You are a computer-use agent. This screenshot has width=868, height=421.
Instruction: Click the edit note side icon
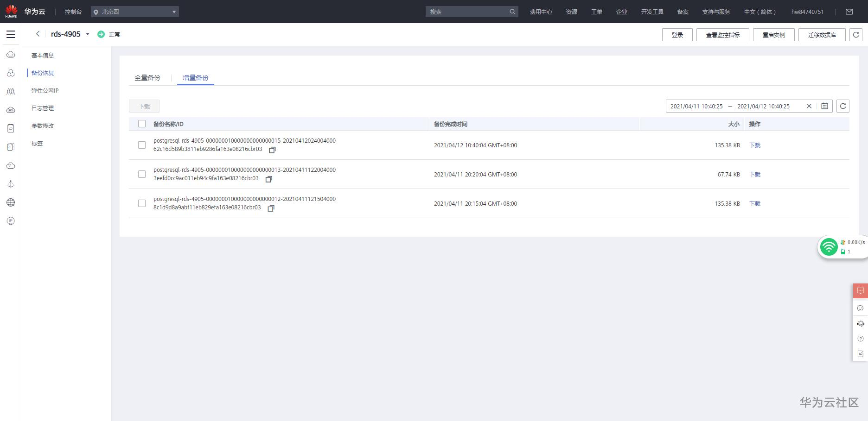click(861, 354)
